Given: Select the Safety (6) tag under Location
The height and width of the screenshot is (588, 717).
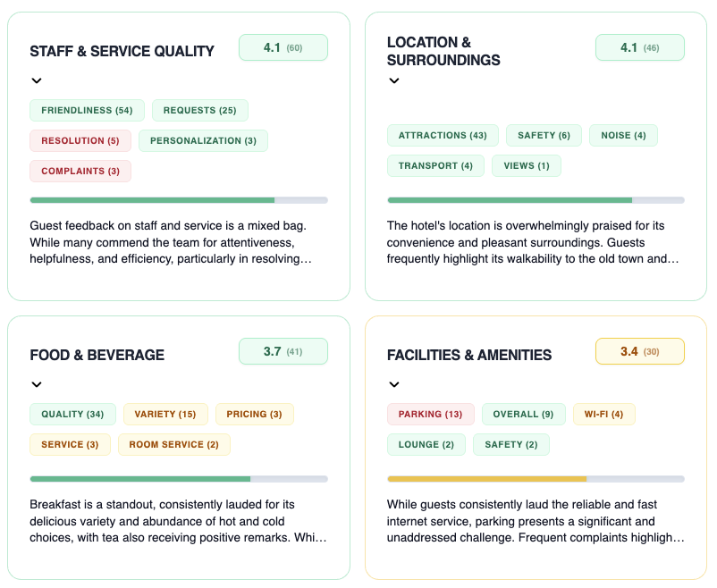Looking at the screenshot, I should [x=544, y=135].
